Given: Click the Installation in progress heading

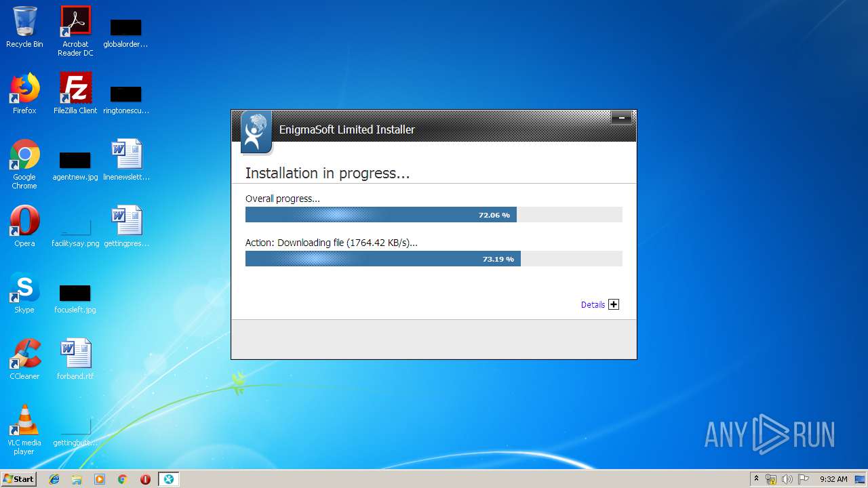Looking at the screenshot, I should tap(328, 174).
